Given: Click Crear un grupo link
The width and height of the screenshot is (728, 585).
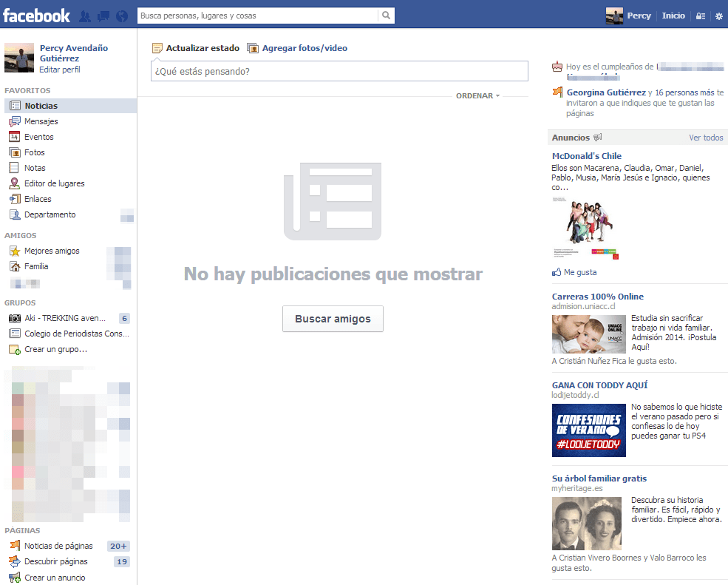Looking at the screenshot, I should (x=55, y=349).
